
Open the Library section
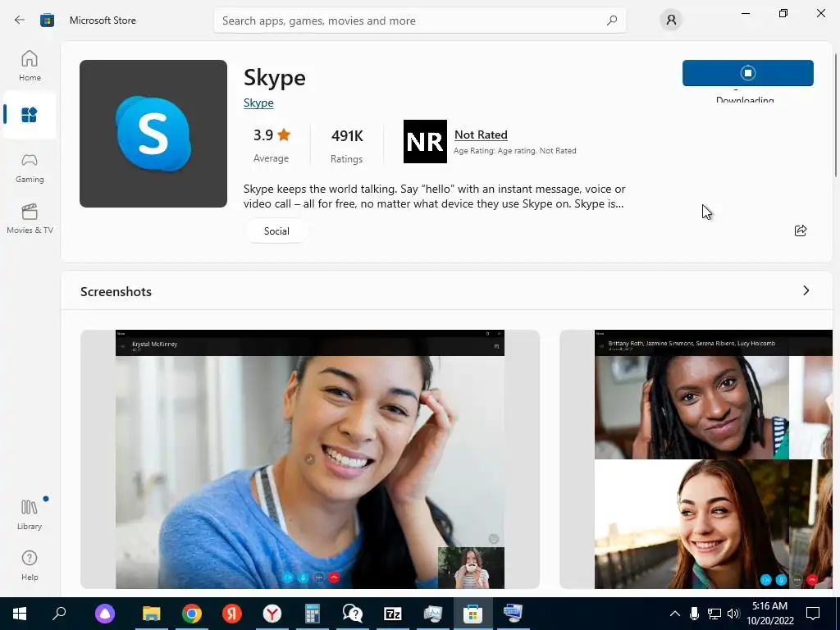pos(30,515)
